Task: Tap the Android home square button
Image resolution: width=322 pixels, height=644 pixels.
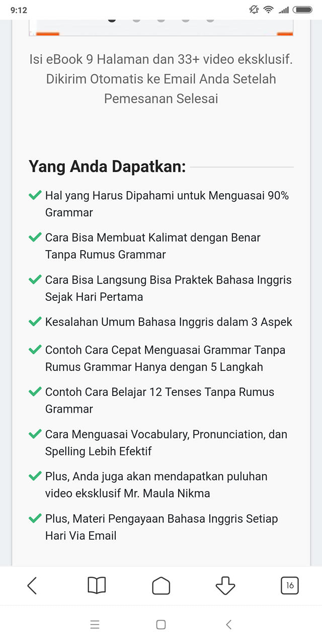Action: [161, 625]
